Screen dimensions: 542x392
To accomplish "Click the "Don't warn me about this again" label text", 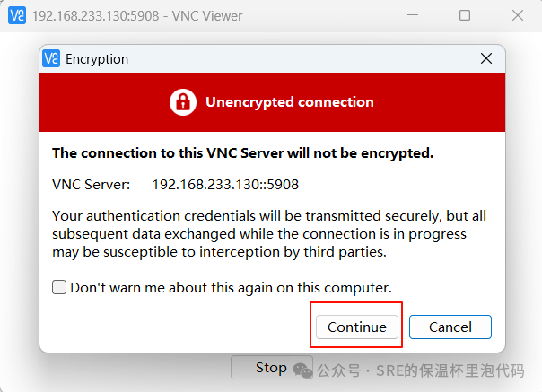I will coord(231,288).
